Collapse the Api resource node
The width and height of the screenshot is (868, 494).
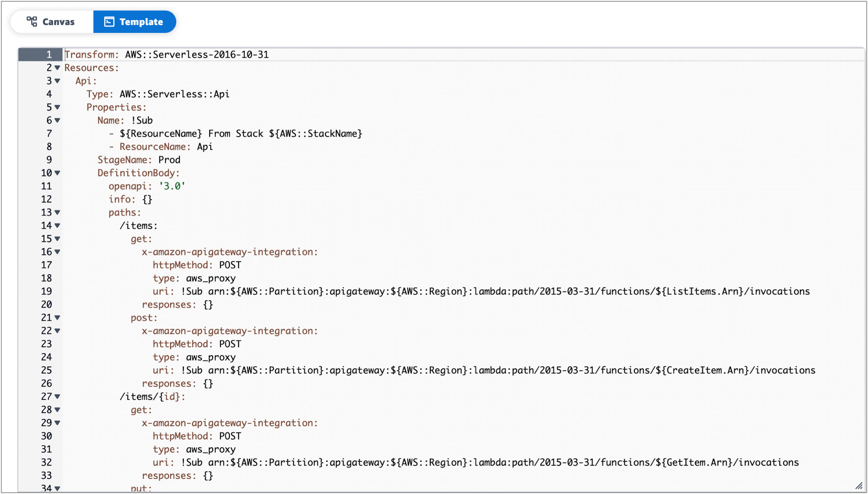pos(57,81)
